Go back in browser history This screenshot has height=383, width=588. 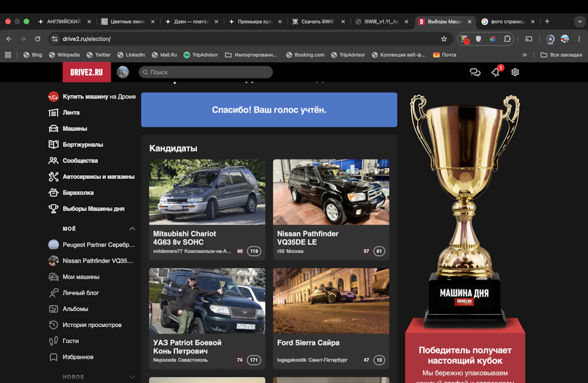pos(9,39)
